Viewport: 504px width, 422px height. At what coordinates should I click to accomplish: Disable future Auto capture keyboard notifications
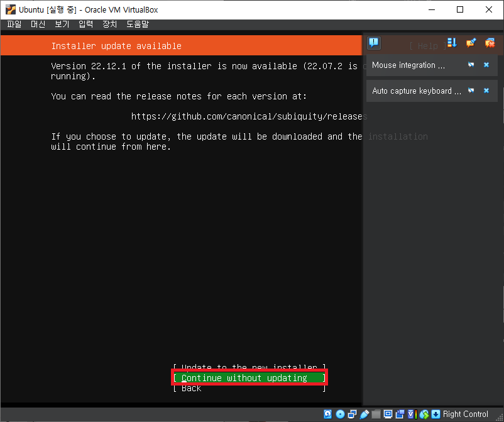471,91
